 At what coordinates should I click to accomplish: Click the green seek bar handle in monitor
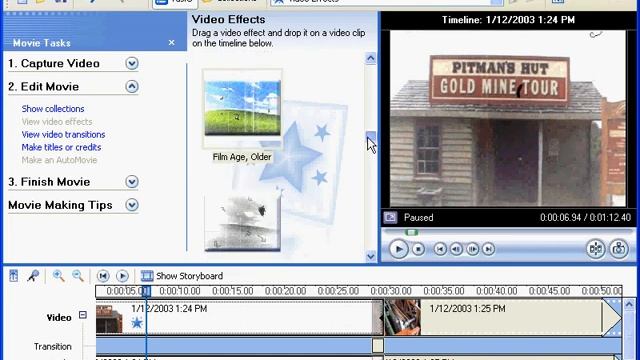coord(411,232)
